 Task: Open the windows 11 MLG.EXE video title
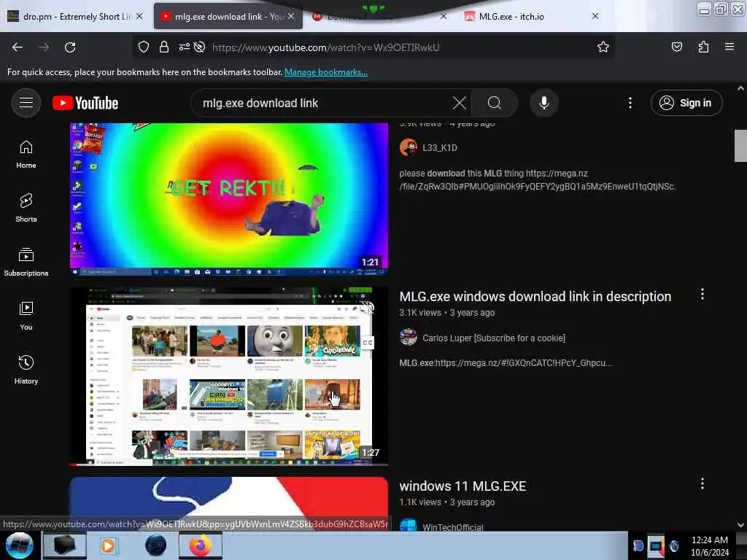click(462, 486)
